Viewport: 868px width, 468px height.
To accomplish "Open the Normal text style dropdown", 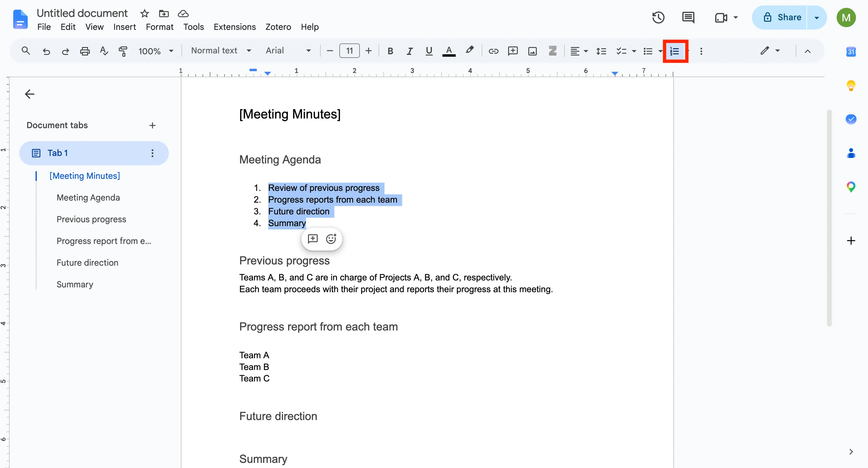I will click(221, 51).
